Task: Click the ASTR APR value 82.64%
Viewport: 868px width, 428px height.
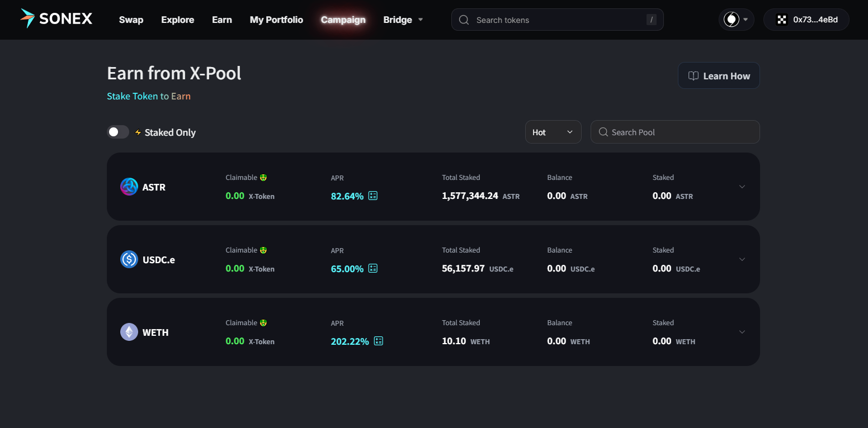Action: (x=347, y=196)
